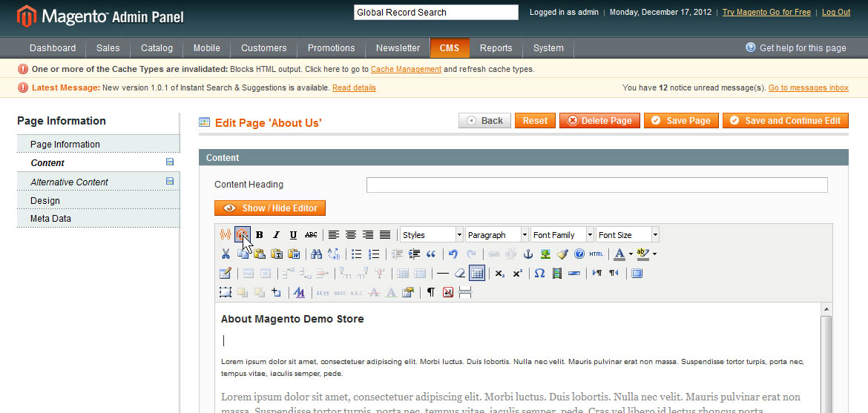Open editor help question-mark icon
This screenshot has height=413, width=868.
point(579,254)
